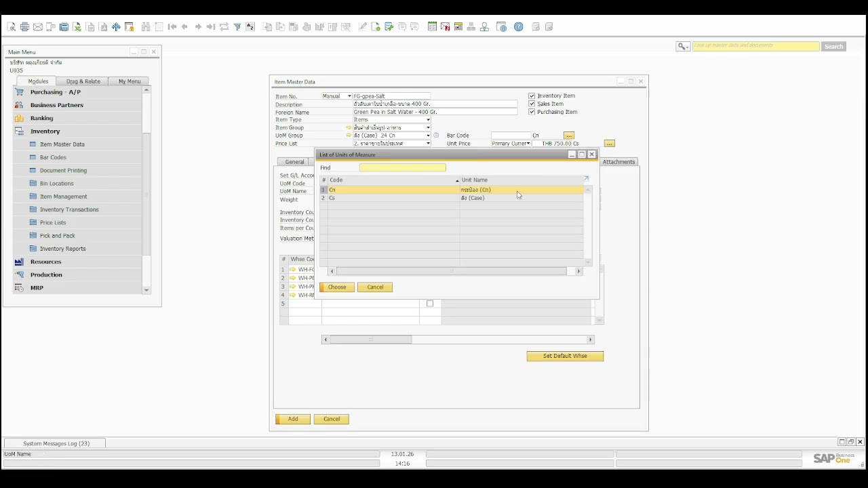Screen dimensions: 868x488
Task: Click the Lock Screen toolbar icon
Action: point(130,27)
